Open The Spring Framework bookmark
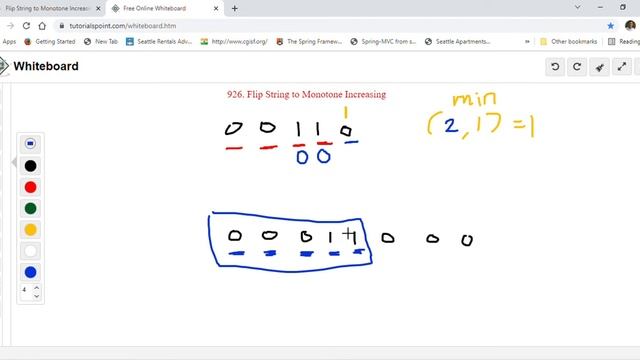Image resolution: width=640 pixels, height=360 pixels. click(309, 42)
